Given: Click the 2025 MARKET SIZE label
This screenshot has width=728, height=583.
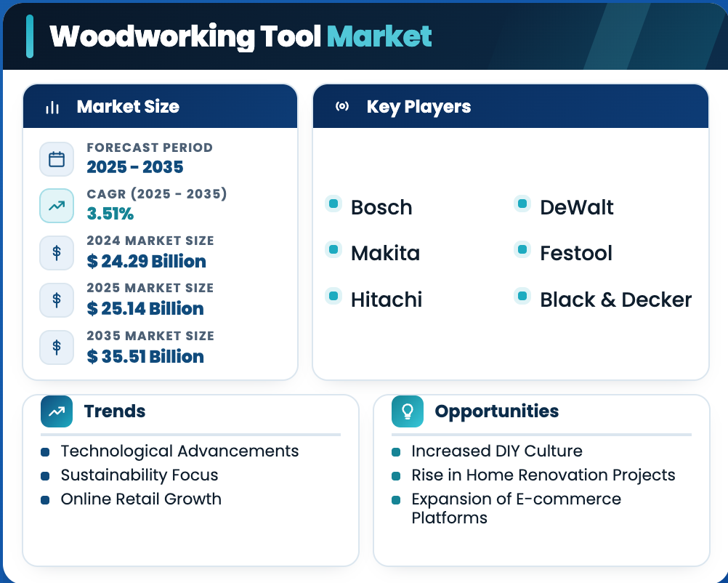Looking at the screenshot, I should 150,288.
